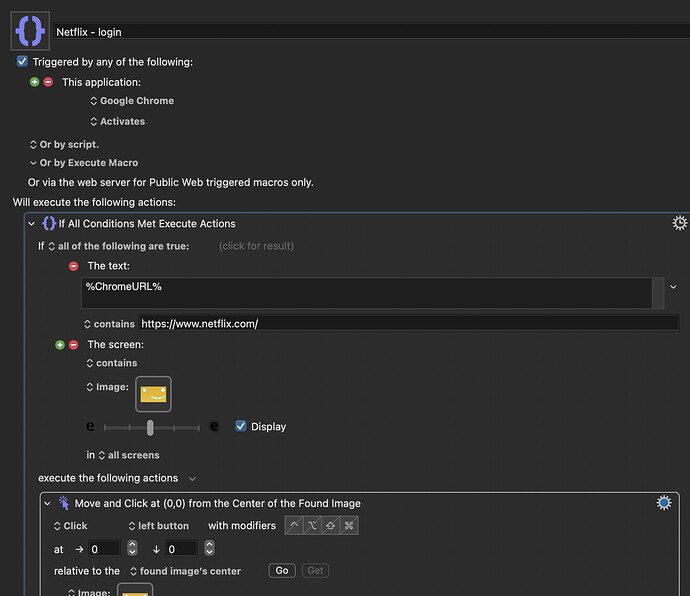Click the Go button
The height and width of the screenshot is (596, 690).
[x=282, y=571]
